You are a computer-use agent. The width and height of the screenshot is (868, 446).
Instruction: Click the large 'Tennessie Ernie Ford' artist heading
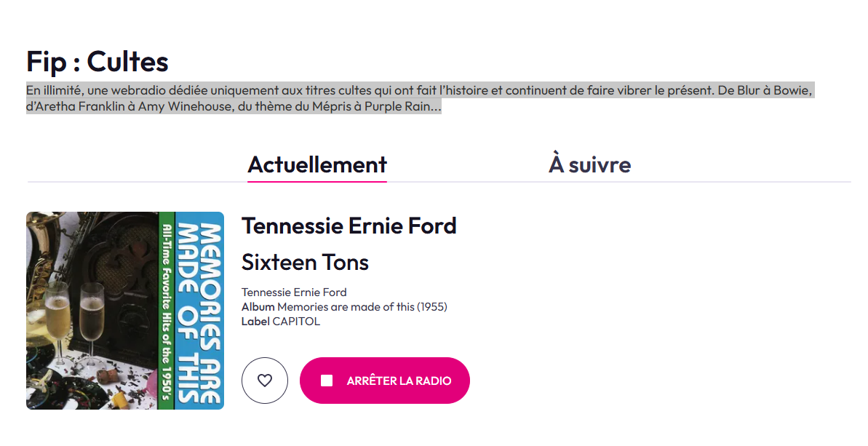pos(349,226)
